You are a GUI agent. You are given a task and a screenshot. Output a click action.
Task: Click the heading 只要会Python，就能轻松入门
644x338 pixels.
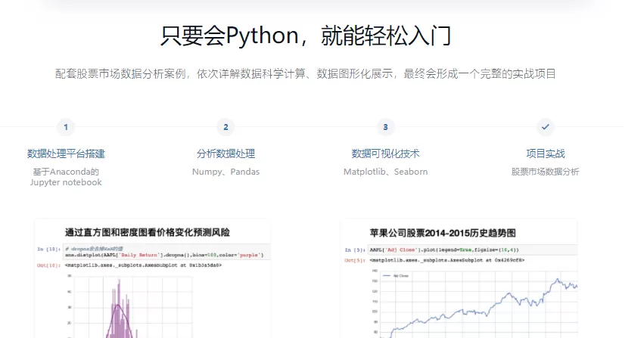click(x=306, y=36)
